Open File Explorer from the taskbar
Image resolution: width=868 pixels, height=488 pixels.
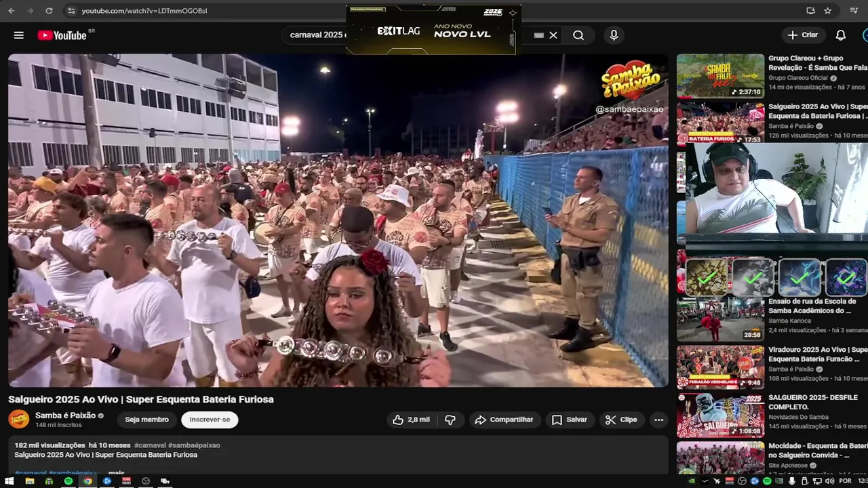(x=29, y=481)
